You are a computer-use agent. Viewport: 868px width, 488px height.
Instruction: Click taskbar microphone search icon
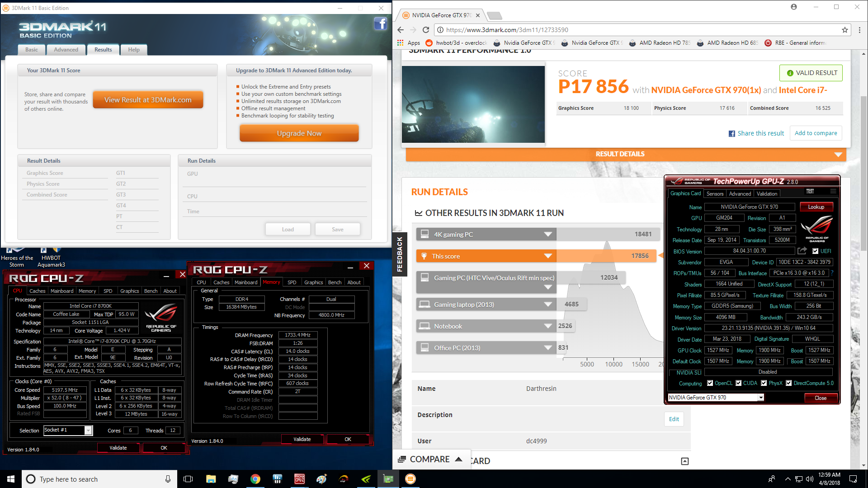click(168, 479)
